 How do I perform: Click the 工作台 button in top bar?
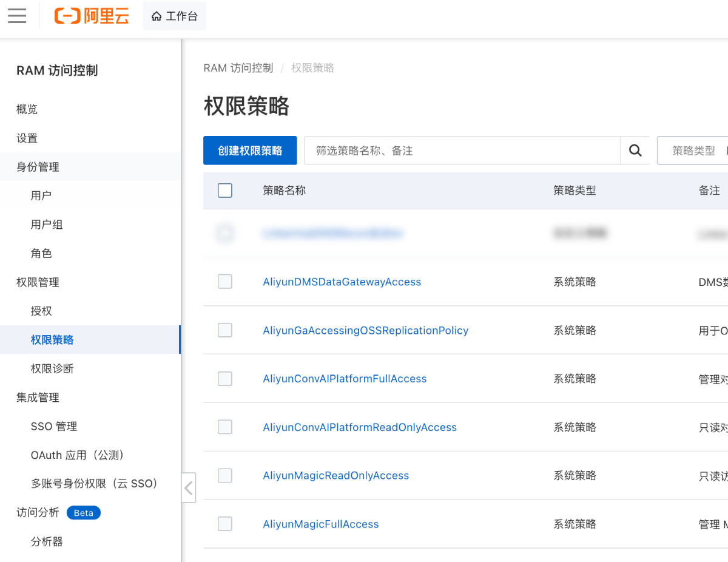point(175,16)
